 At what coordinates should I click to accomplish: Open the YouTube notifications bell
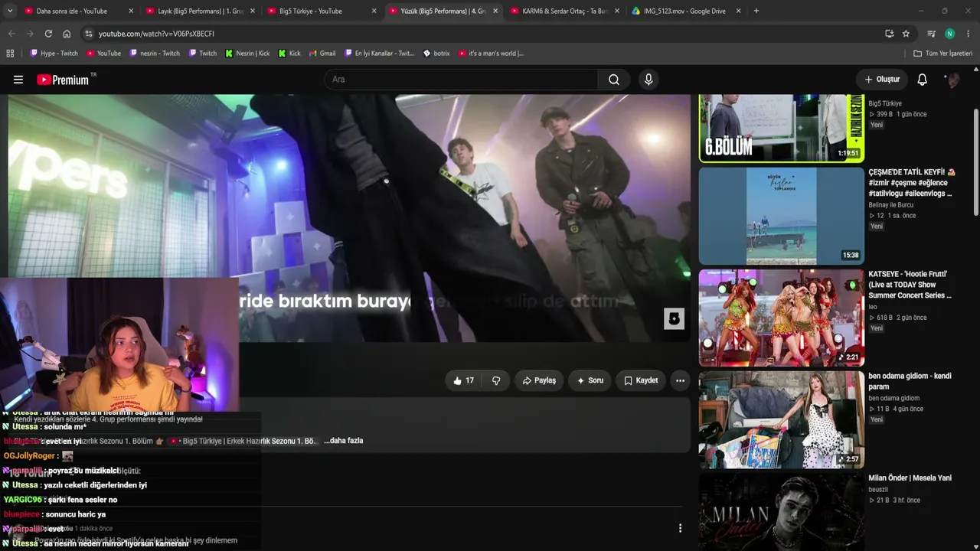(922, 80)
